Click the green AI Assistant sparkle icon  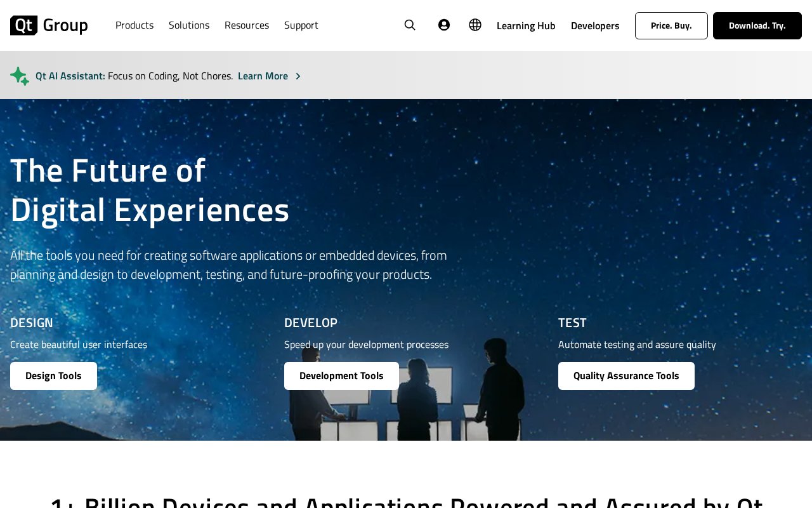tap(20, 76)
